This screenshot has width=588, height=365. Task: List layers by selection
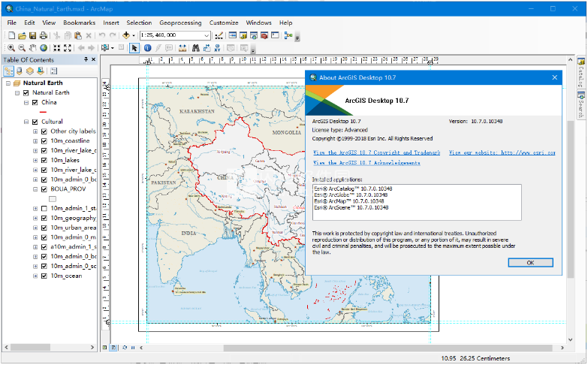pyautogui.click(x=41, y=71)
